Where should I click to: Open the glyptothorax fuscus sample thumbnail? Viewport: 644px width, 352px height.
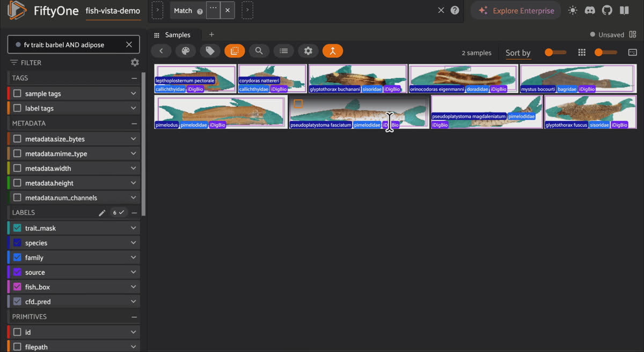coord(590,112)
